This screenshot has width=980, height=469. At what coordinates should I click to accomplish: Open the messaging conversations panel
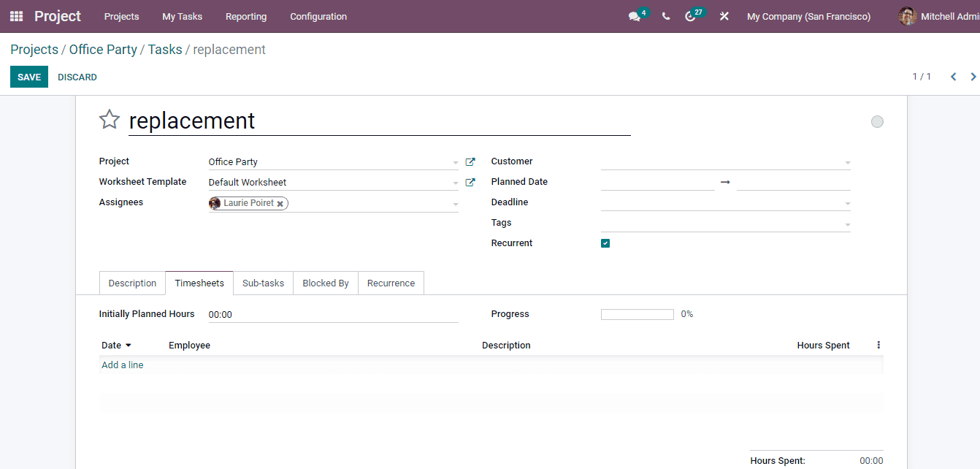(632, 16)
